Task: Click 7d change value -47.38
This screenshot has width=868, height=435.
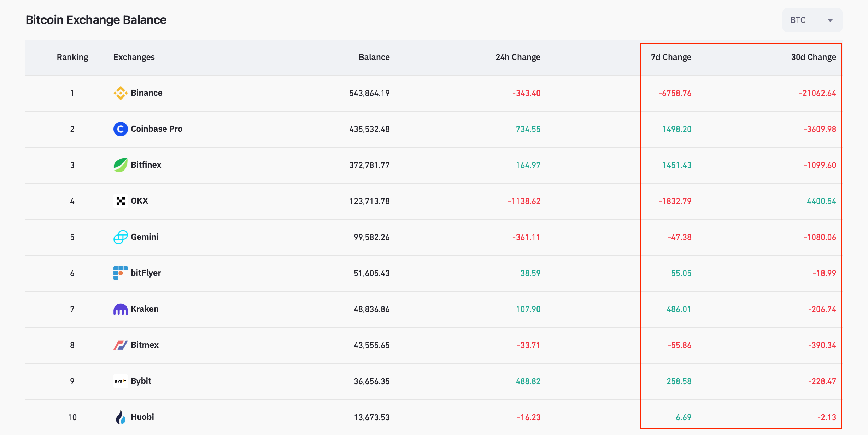Action: pyautogui.click(x=680, y=237)
